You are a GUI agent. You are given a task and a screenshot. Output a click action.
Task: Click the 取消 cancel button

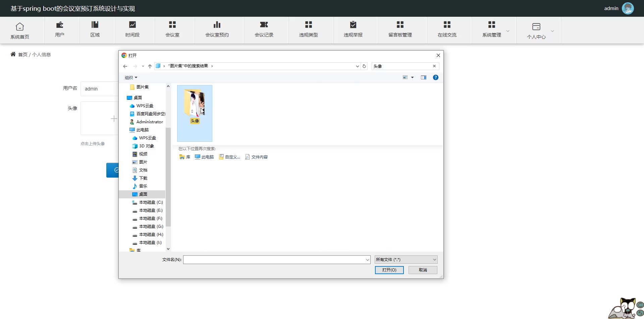point(423,270)
